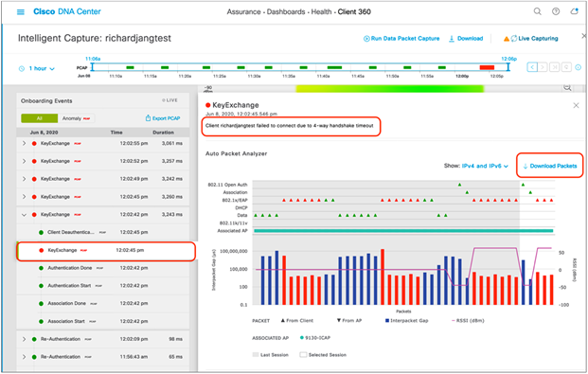Select the All filter tab
The image size is (588, 374).
pos(40,118)
